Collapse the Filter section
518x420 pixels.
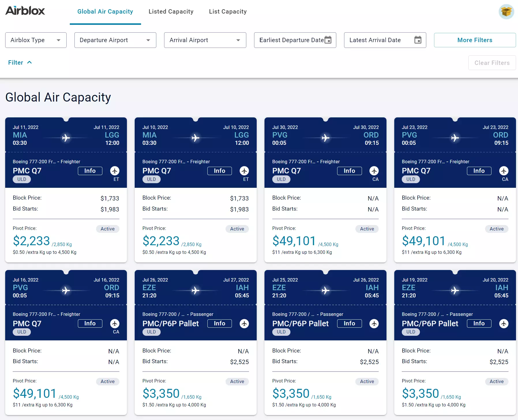tap(20, 63)
